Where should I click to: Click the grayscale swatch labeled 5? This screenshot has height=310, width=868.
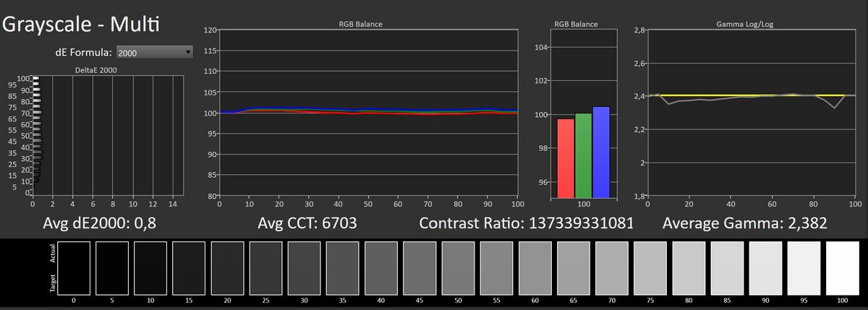pyautogui.click(x=112, y=267)
